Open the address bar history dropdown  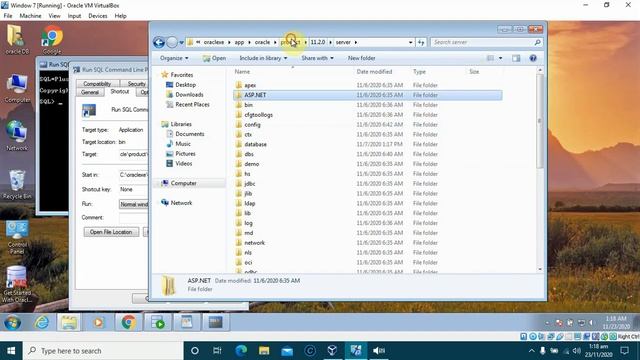(x=410, y=42)
